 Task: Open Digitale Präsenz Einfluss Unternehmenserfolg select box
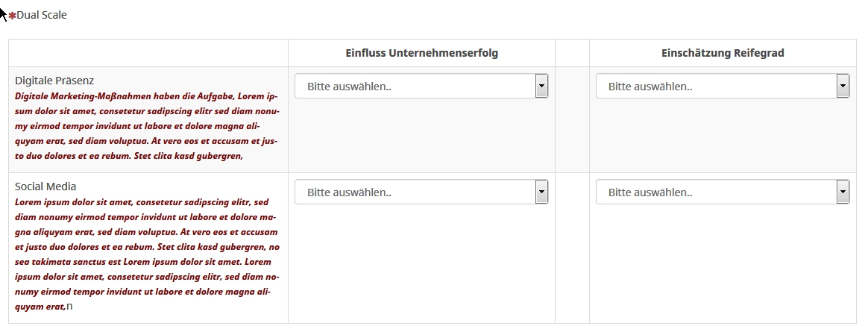pyautogui.click(x=421, y=86)
